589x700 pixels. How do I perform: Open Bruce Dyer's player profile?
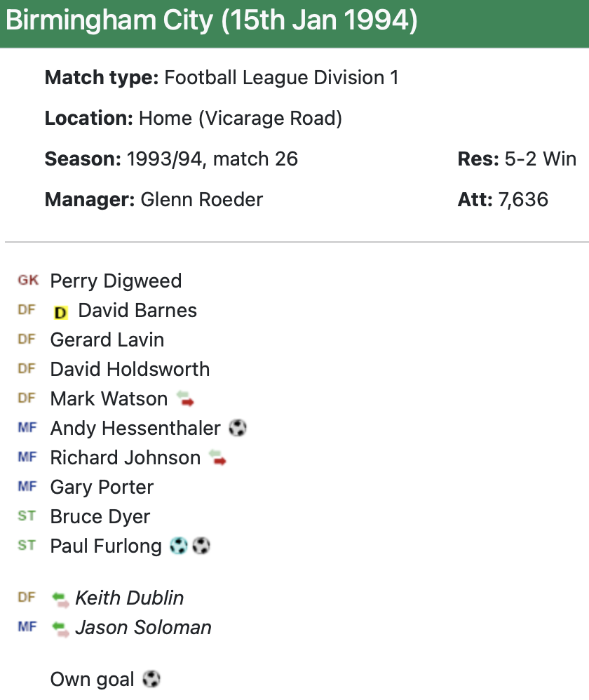pos(100,516)
